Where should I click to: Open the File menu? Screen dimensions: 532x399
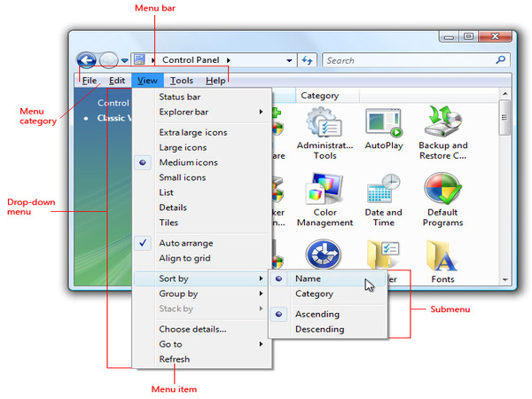click(x=90, y=81)
